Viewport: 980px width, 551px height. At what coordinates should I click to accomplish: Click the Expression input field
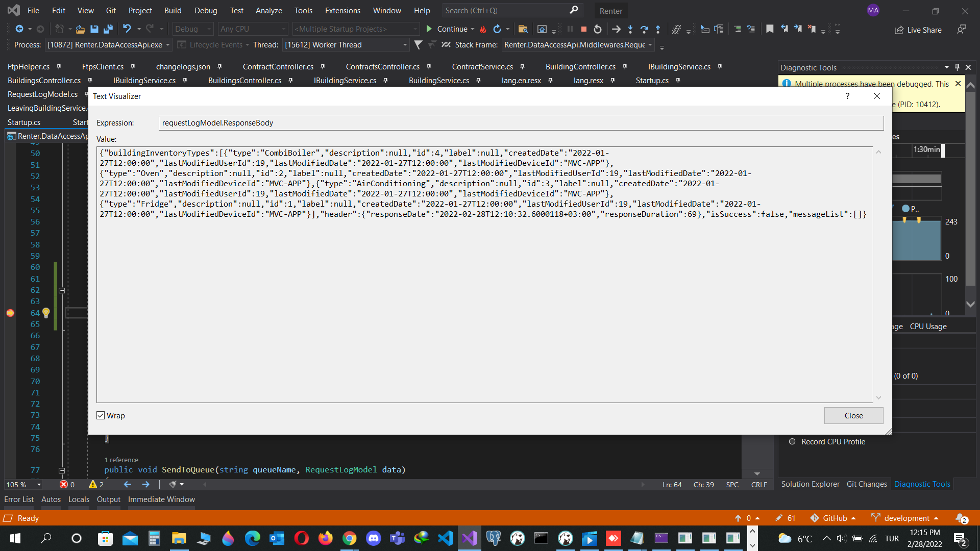(521, 122)
